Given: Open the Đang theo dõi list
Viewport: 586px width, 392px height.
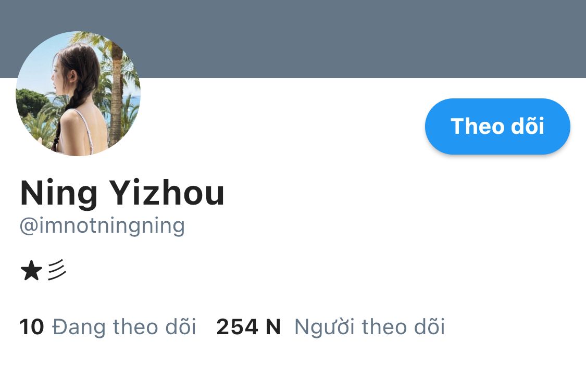Looking at the screenshot, I should click(124, 327).
